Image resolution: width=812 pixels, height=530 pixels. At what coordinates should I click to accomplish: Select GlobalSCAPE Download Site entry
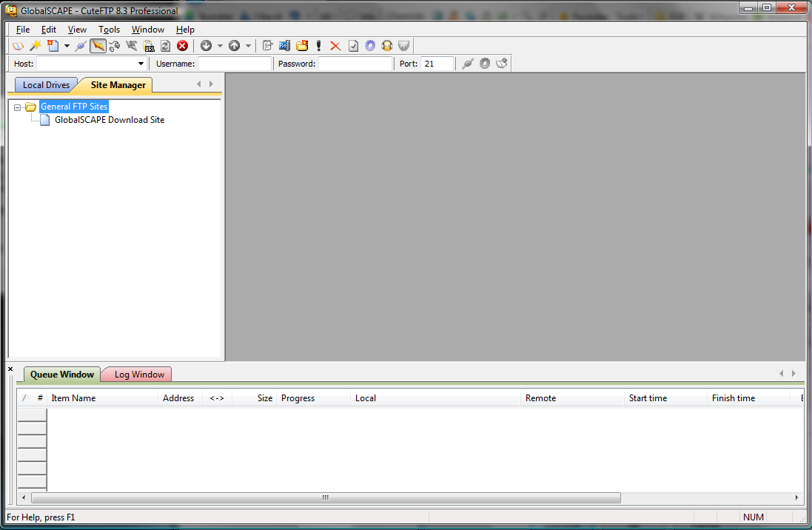[110, 120]
